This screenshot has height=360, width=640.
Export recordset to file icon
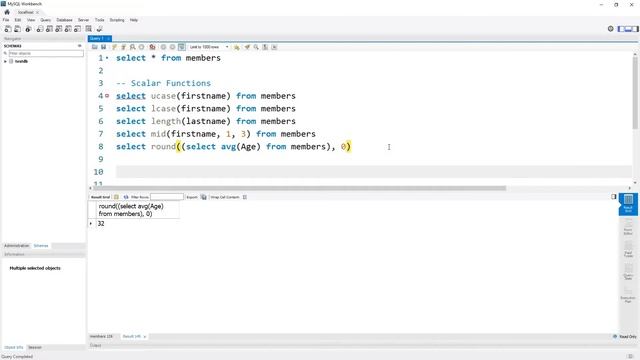[203, 197]
